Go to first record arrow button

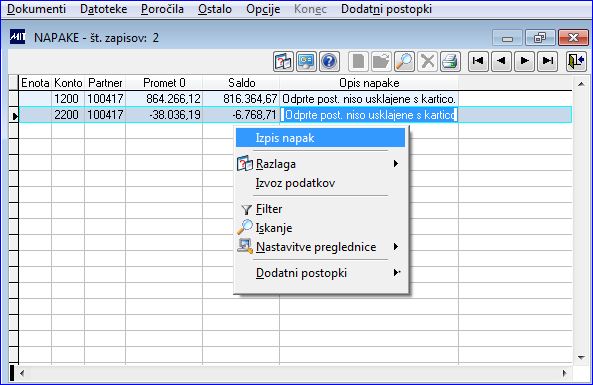pyautogui.click(x=478, y=61)
